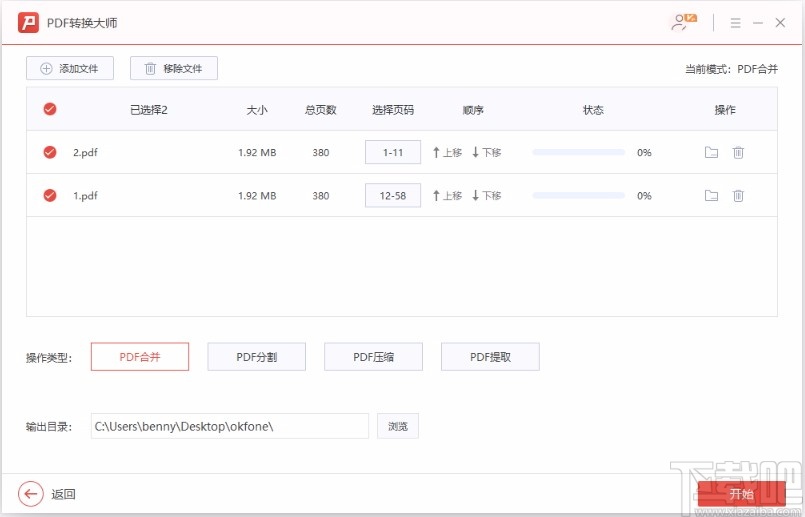Click the 大小 column header
Viewport: 805px width, 517px height.
(x=257, y=110)
